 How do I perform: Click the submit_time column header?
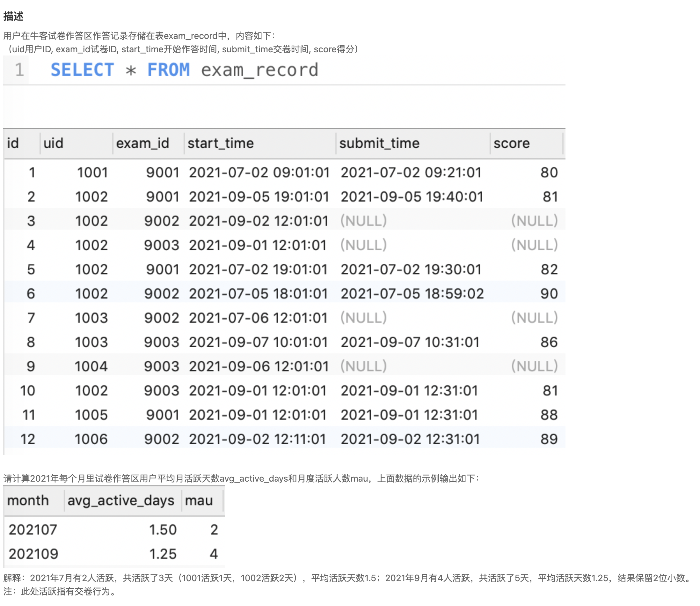coord(379,144)
